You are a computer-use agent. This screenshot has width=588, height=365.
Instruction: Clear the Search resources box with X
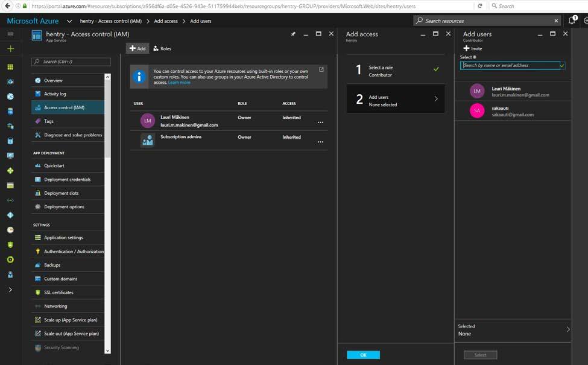coord(556,21)
